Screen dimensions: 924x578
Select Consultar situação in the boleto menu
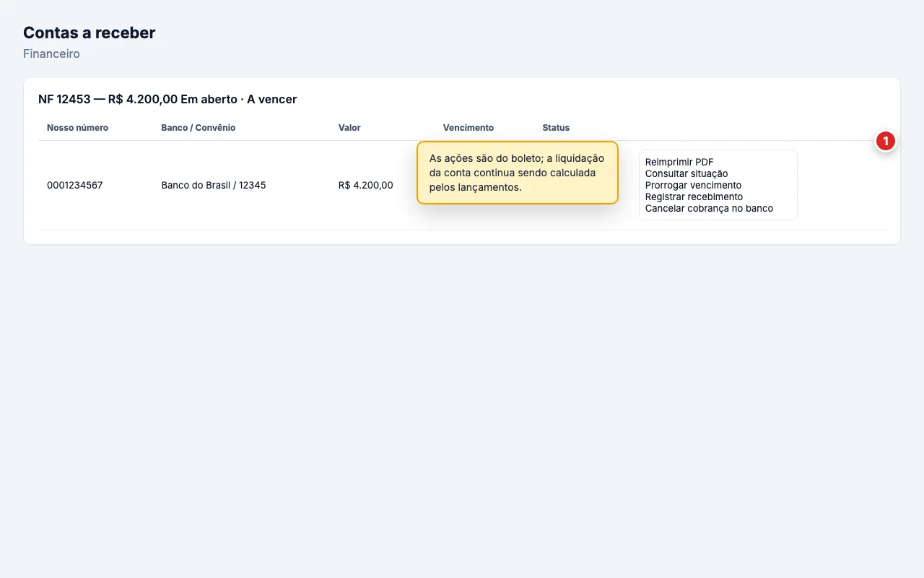[687, 173]
